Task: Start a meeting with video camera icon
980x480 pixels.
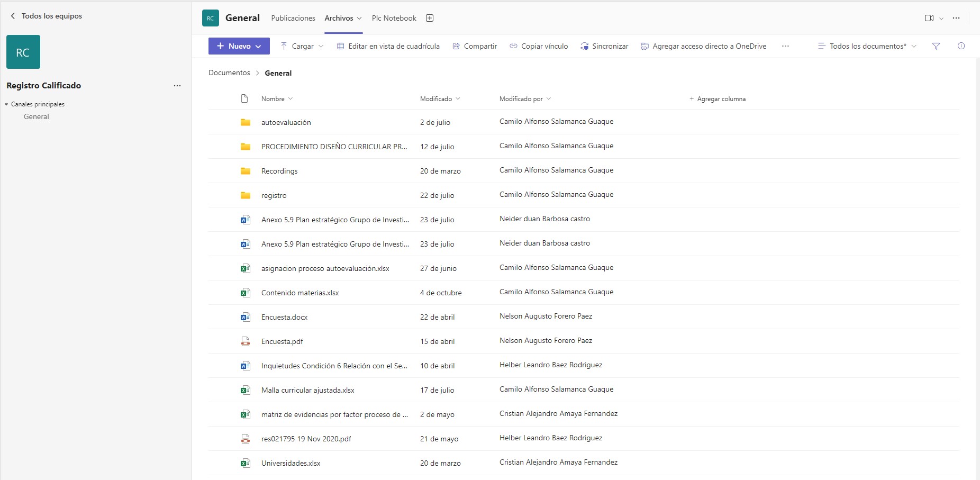Action: tap(929, 18)
